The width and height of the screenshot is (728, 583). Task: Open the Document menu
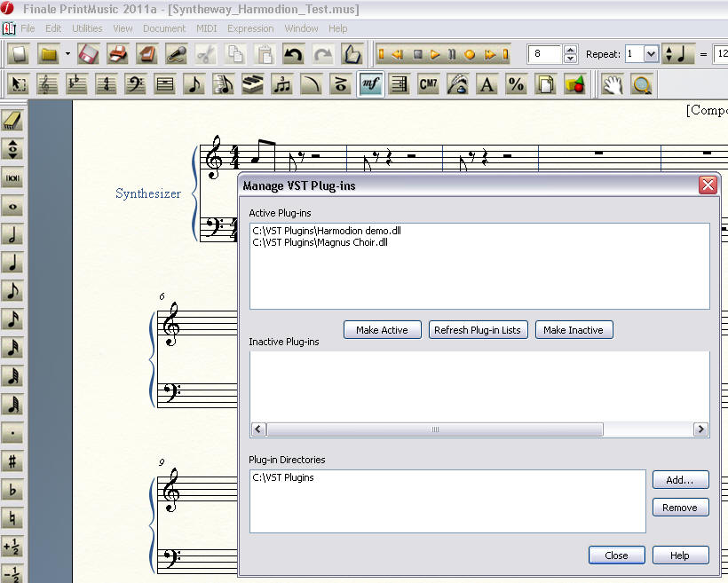tap(164, 28)
